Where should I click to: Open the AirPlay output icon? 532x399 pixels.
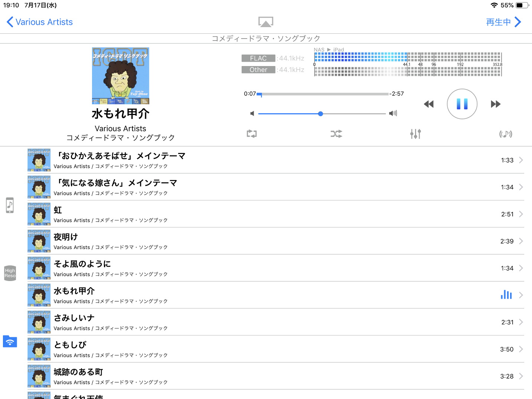pyautogui.click(x=265, y=22)
